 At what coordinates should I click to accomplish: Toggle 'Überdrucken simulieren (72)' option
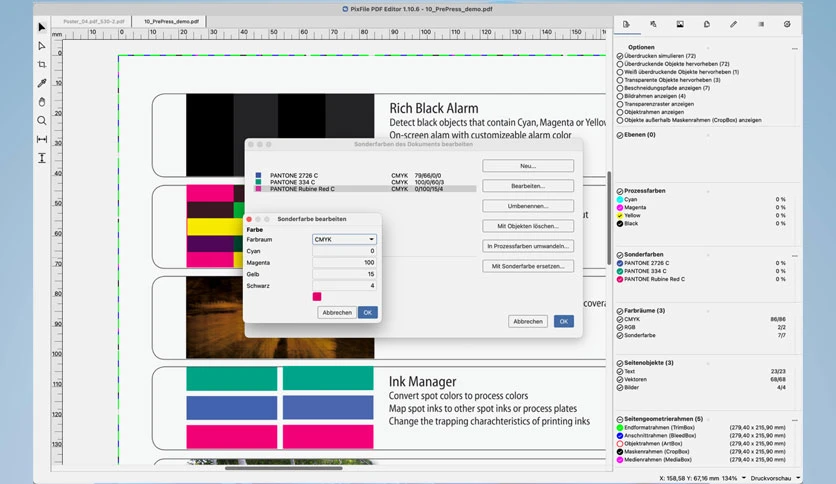click(x=620, y=56)
